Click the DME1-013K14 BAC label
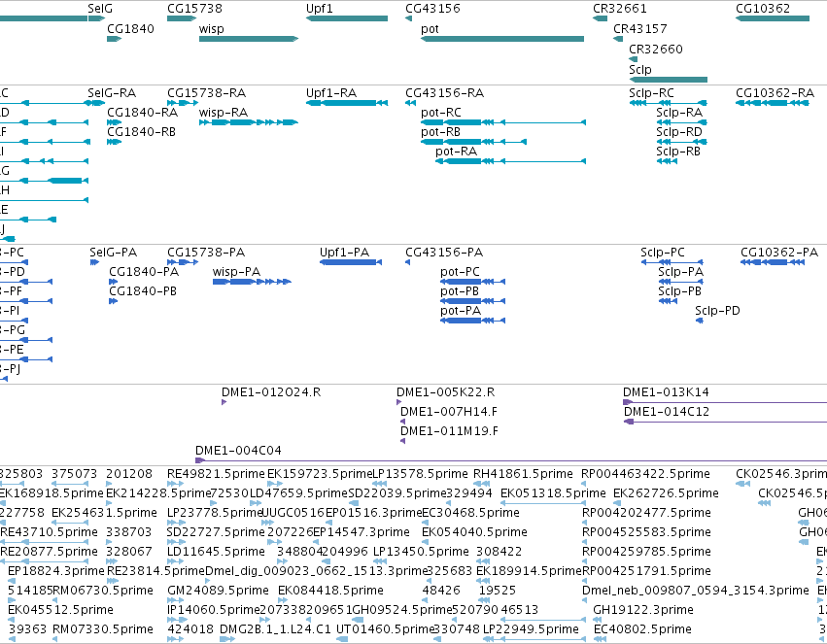Viewport: 827px width, 644px height. coord(666,392)
